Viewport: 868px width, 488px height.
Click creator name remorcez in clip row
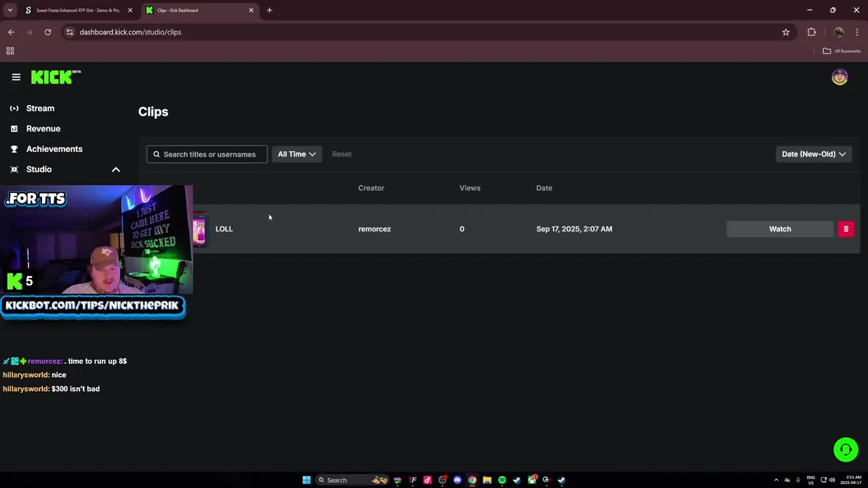374,229
